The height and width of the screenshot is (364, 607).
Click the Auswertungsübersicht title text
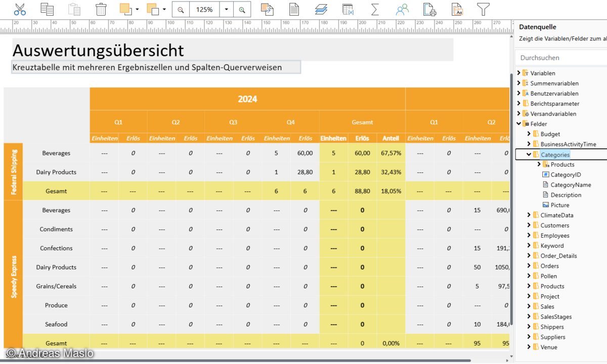point(98,50)
